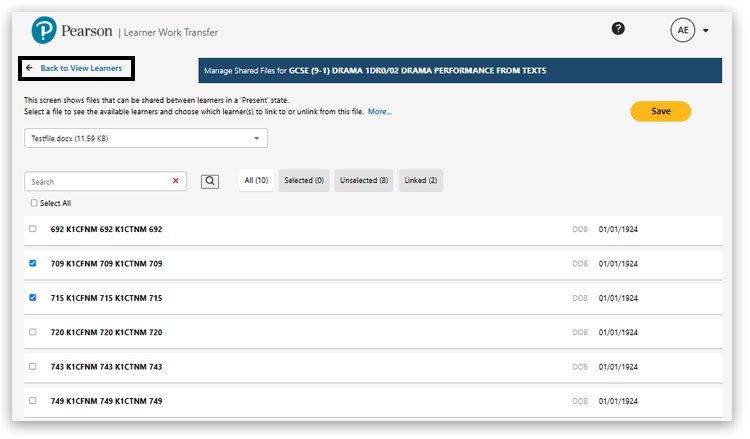750x439 pixels.
Task: Open the help question mark icon
Action: (x=618, y=29)
